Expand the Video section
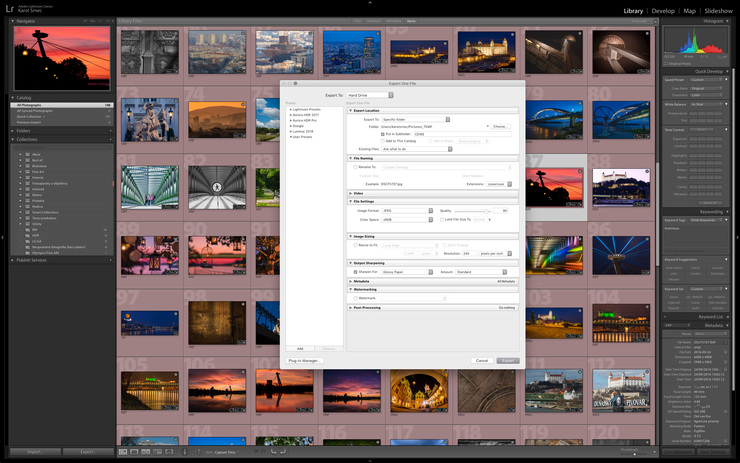The height and width of the screenshot is (463, 740). coord(351,194)
